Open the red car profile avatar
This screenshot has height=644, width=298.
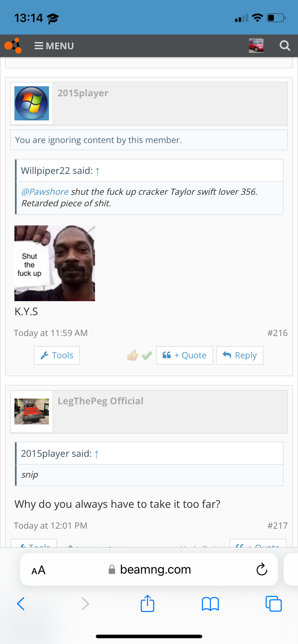pyautogui.click(x=256, y=46)
